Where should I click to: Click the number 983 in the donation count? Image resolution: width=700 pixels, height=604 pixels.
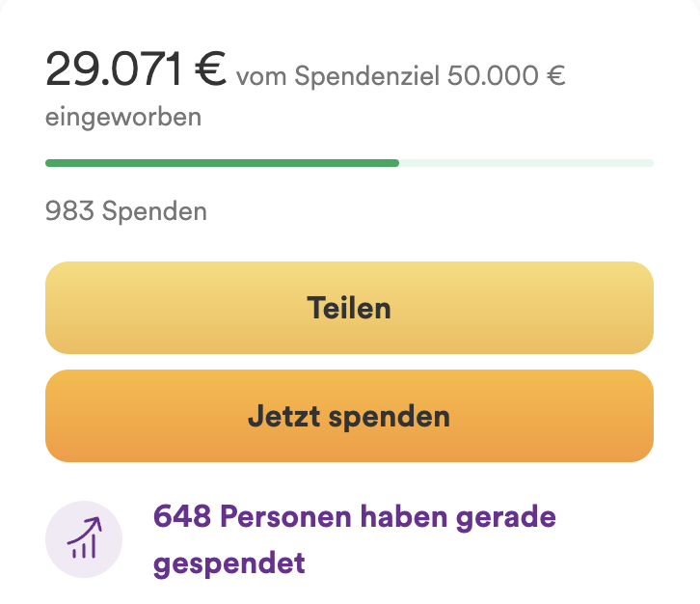69,211
